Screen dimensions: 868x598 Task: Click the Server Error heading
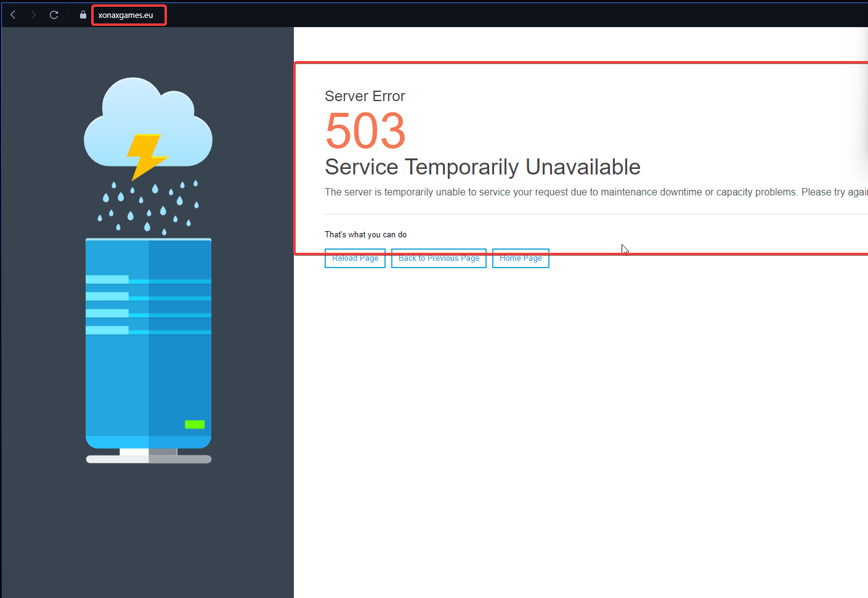point(365,96)
